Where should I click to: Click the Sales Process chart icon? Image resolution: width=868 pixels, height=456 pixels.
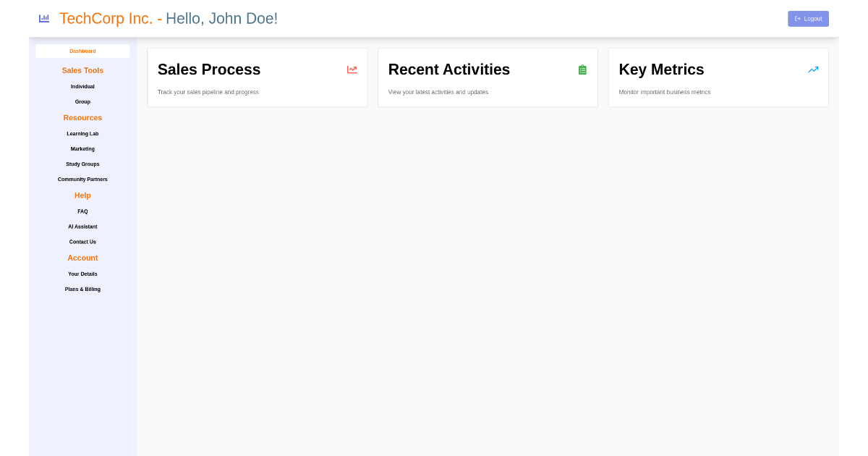tap(352, 69)
